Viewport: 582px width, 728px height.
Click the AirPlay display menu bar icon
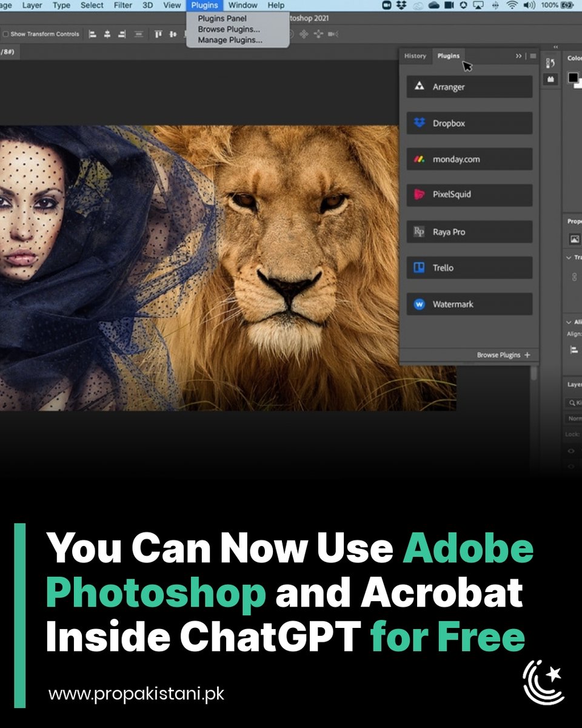point(479,5)
